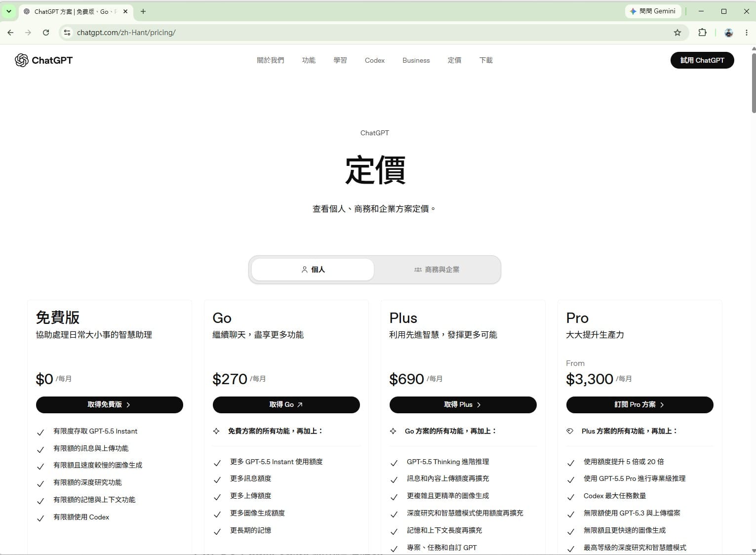Click the checkmark beside GPT-5.5 Thinking 進階推理
The height and width of the screenshot is (555, 756).
[x=394, y=463]
